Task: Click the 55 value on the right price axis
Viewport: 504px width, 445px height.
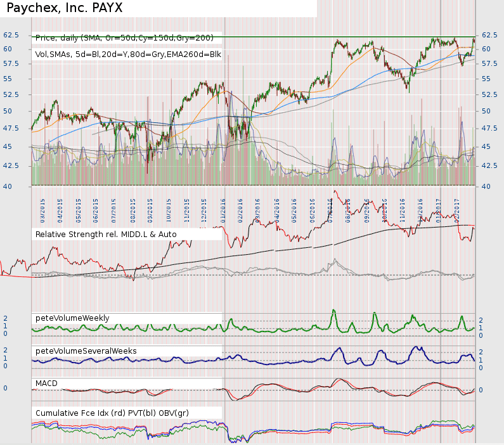Action: coord(486,79)
